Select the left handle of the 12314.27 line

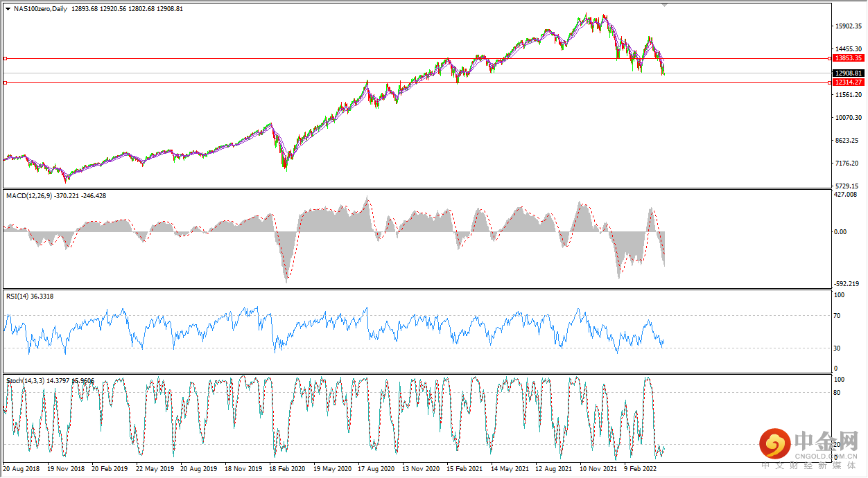[5, 82]
